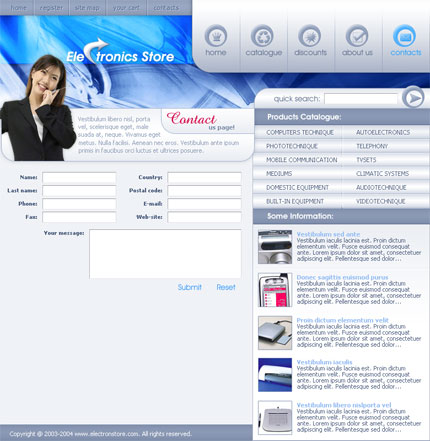Open the catalogue recycle icon
This screenshot has height=441, width=430.
[x=262, y=36]
